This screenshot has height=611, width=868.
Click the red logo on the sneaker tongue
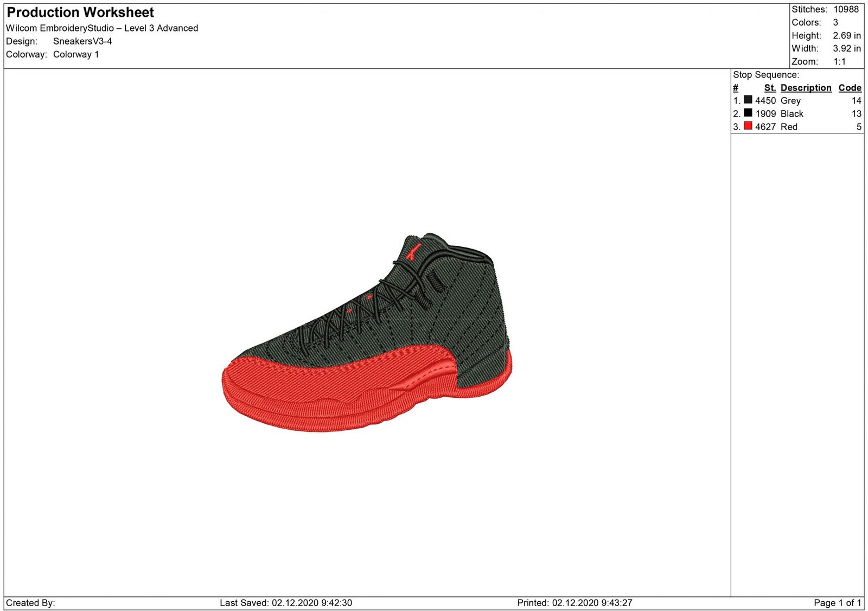[414, 252]
